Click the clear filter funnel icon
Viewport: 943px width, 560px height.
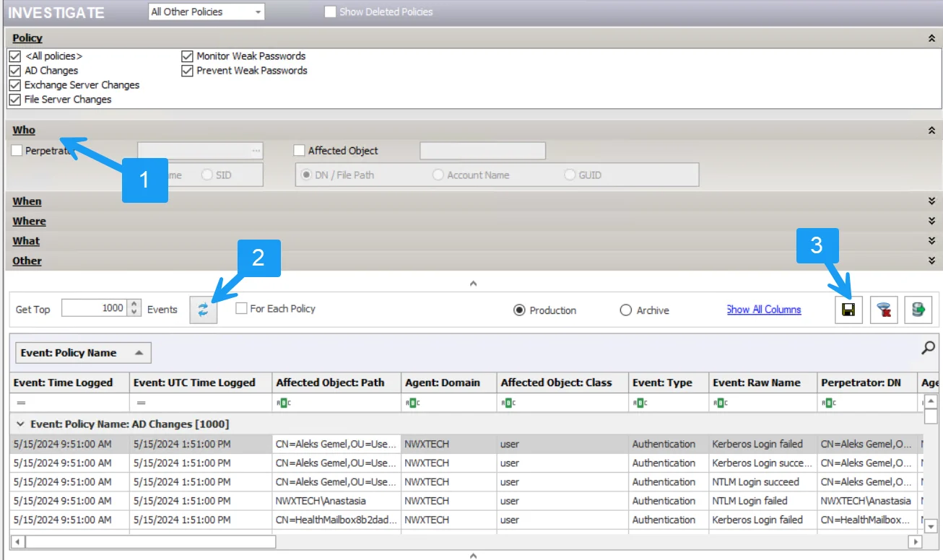click(883, 310)
